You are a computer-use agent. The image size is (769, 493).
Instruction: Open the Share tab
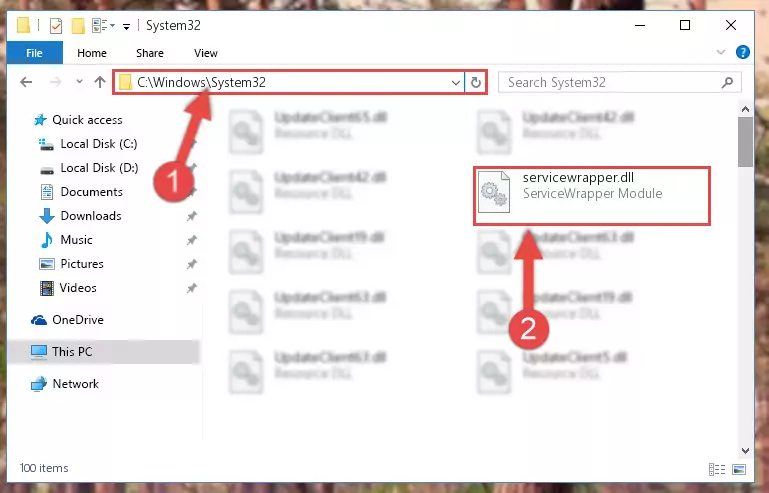coord(150,53)
